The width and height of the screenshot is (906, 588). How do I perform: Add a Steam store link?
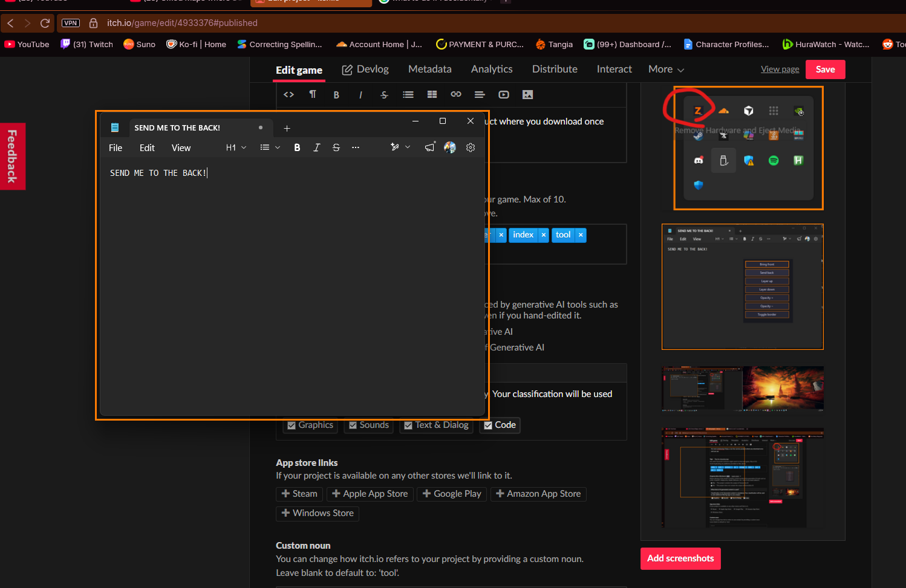[299, 494]
